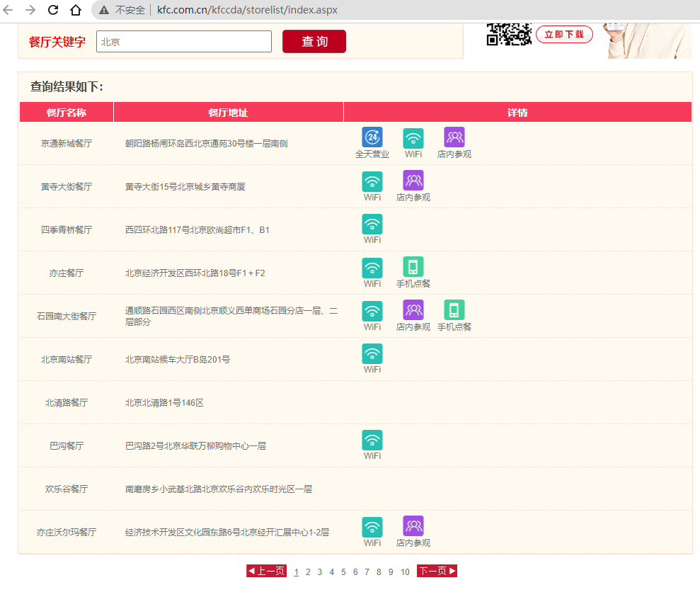
Task: Click the 查询结果如下 heading
Action: pos(67,86)
